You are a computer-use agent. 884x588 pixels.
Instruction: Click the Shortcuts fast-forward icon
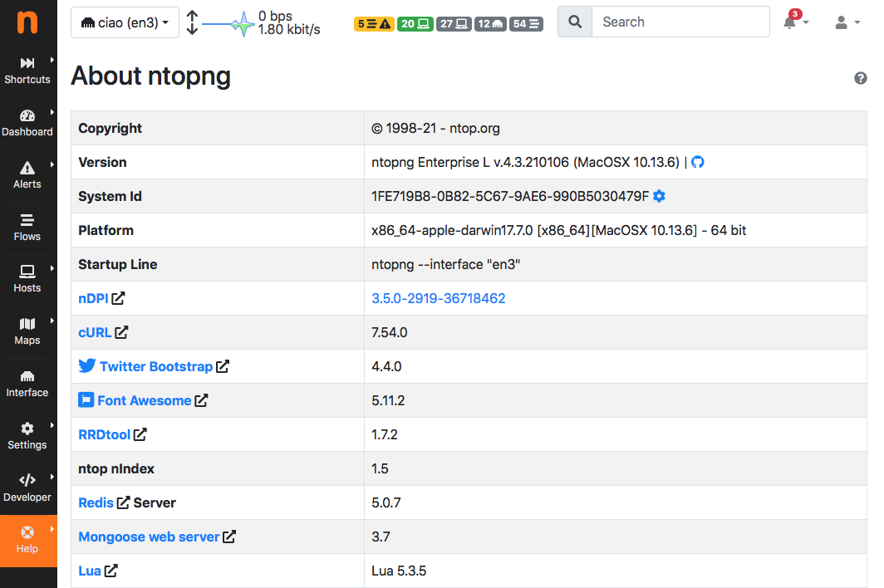pyautogui.click(x=27, y=62)
